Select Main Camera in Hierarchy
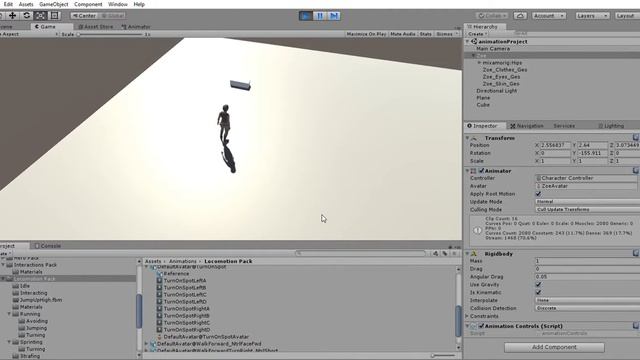This screenshot has height=360, width=640. click(493, 49)
